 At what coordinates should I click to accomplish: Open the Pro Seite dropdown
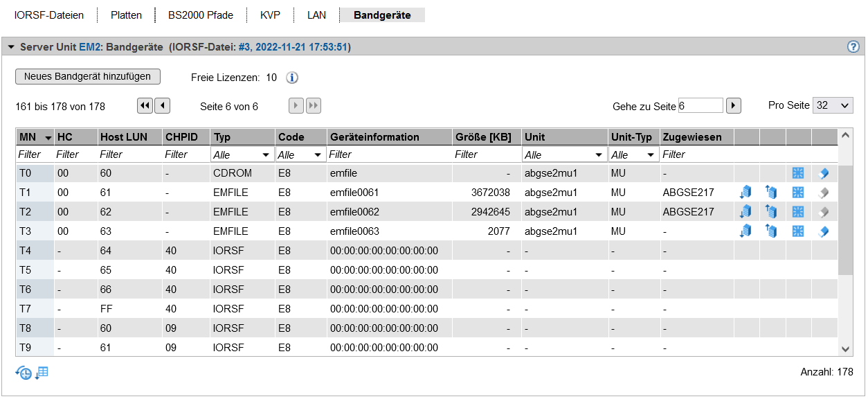pyautogui.click(x=833, y=105)
